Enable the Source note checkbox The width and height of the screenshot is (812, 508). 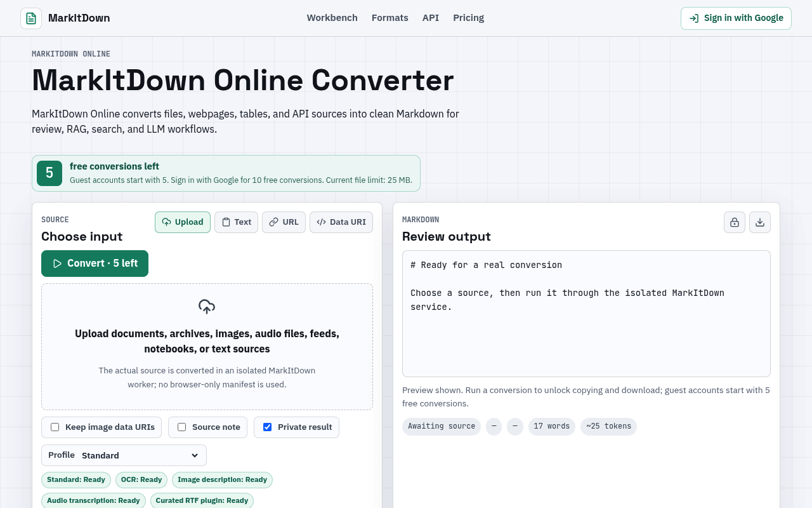[181, 427]
